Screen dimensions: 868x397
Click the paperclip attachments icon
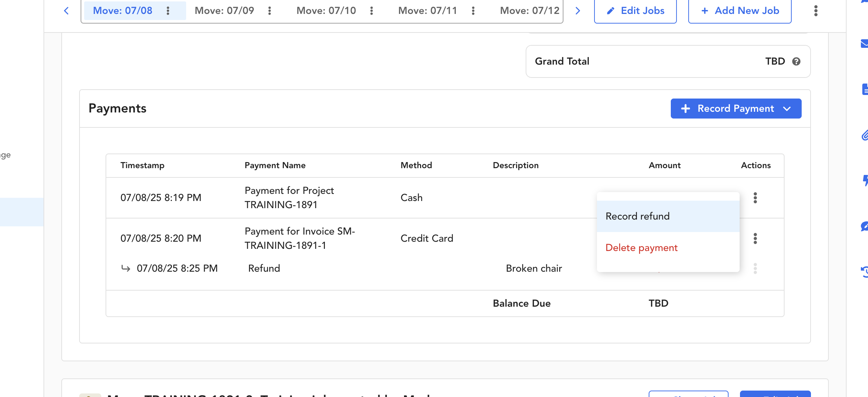[864, 136]
